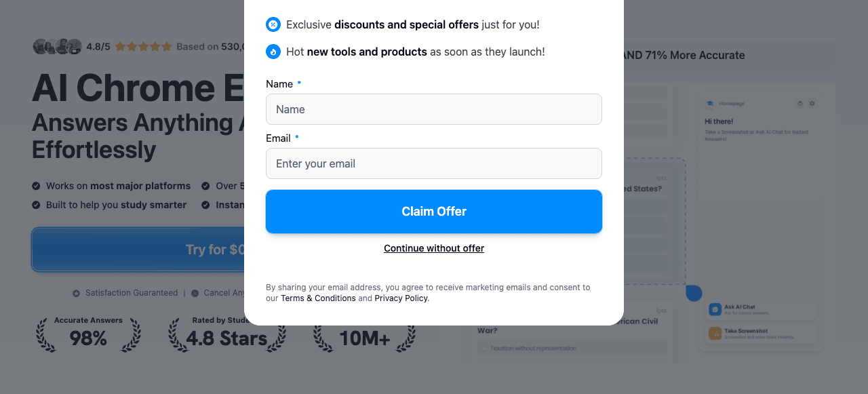Click the Ask AI Chat icon

pyautogui.click(x=715, y=309)
